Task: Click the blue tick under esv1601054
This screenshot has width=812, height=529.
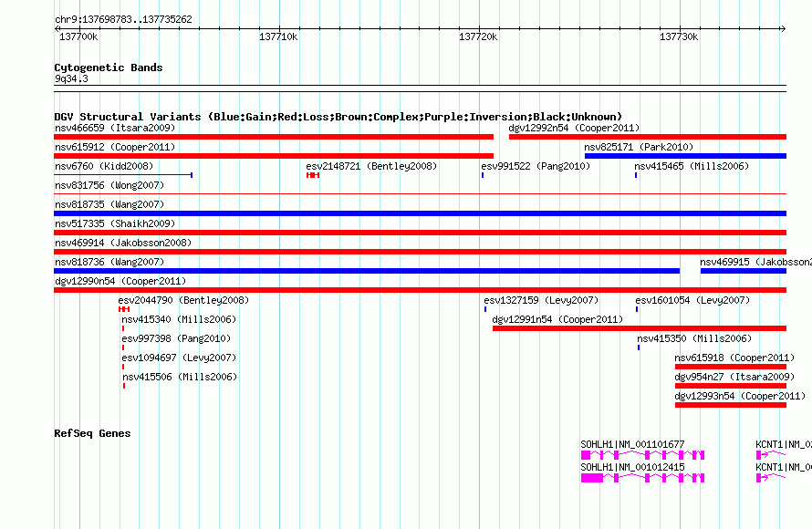Action: click(x=637, y=309)
